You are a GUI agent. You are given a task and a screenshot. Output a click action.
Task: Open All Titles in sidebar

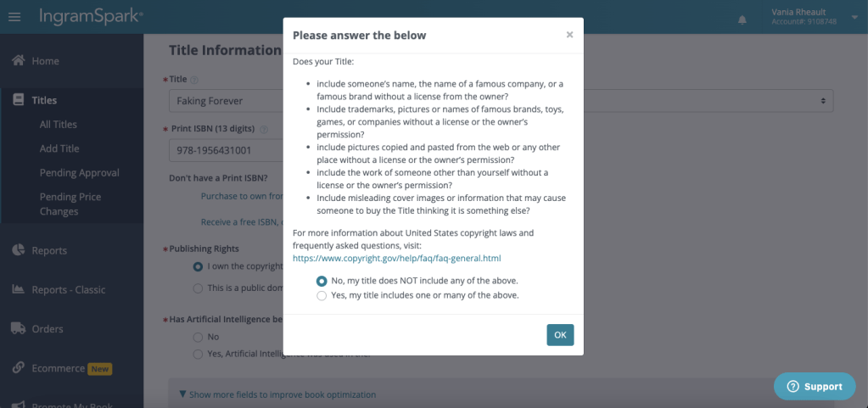tap(59, 125)
